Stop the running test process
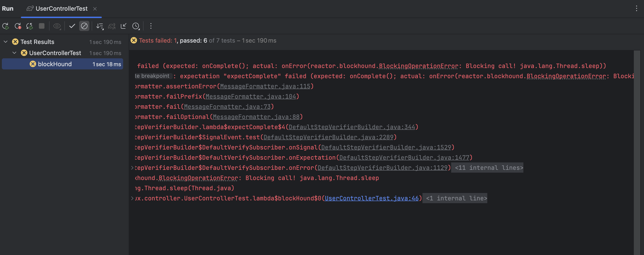644x255 pixels. [42, 26]
